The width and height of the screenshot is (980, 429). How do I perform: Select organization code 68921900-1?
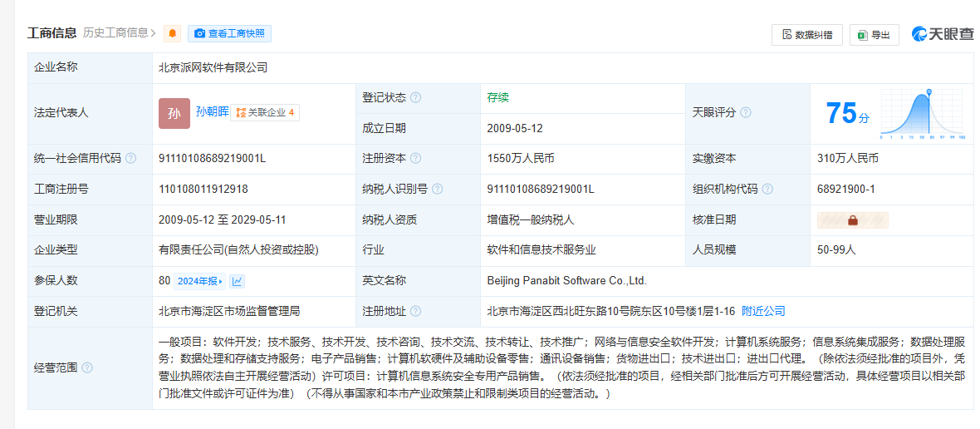coord(846,190)
